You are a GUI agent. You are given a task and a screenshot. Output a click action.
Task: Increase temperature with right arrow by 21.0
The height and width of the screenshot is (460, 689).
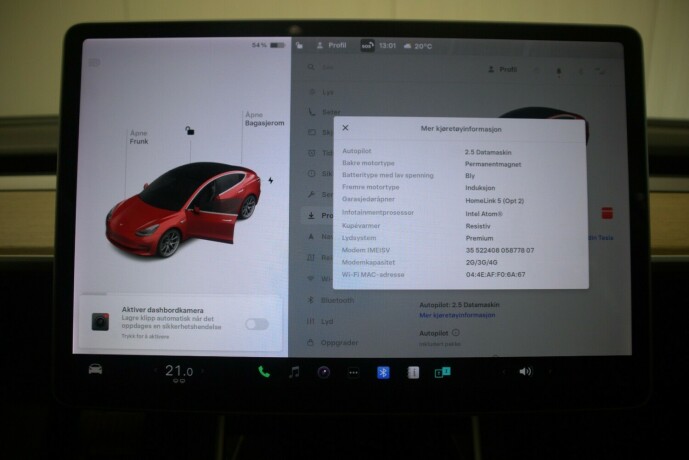click(x=203, y=371)
